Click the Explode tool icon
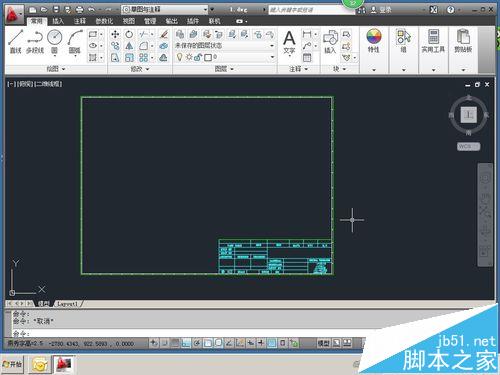Image resolution: width=500 pixels, height=375 pixels. click(x=163, y=46)
